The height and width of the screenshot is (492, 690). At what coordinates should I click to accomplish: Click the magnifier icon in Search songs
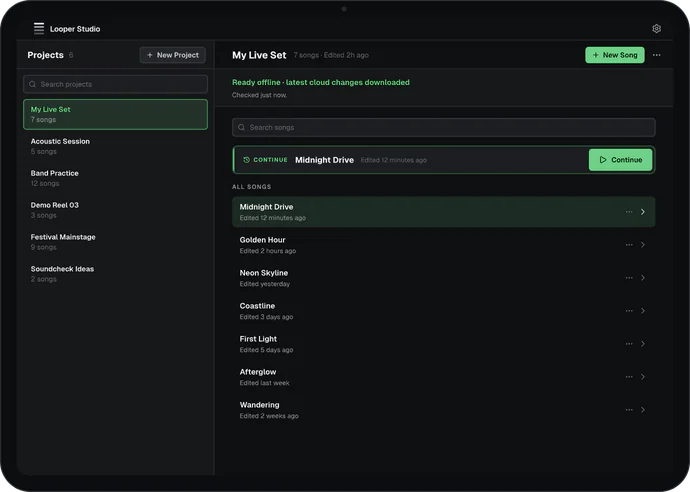coord(241,127)
